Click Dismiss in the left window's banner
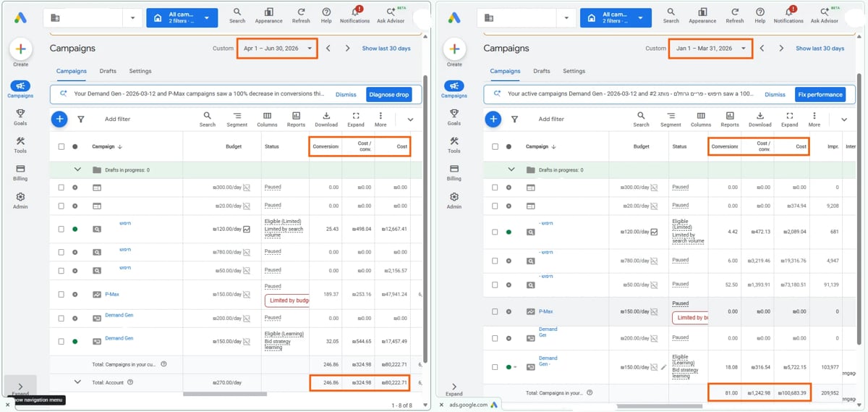Viewport: 868px width, 412px height. pos(346,94)
